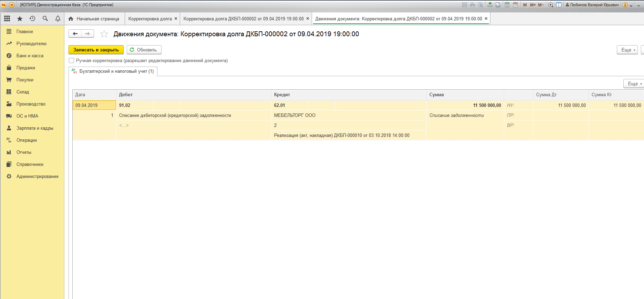Open the Calculator icon
This screenshot has height=299, width=644.
[x=507, y=5]
